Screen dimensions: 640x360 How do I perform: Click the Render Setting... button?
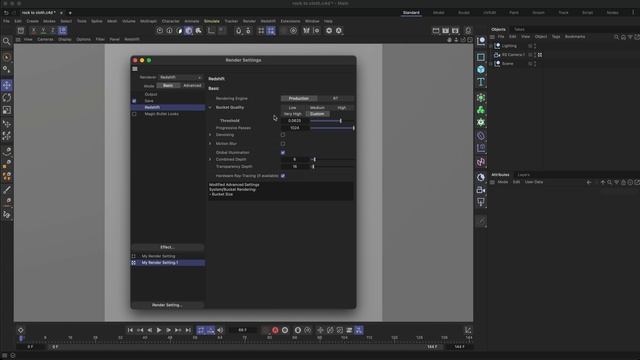[167, 305]
